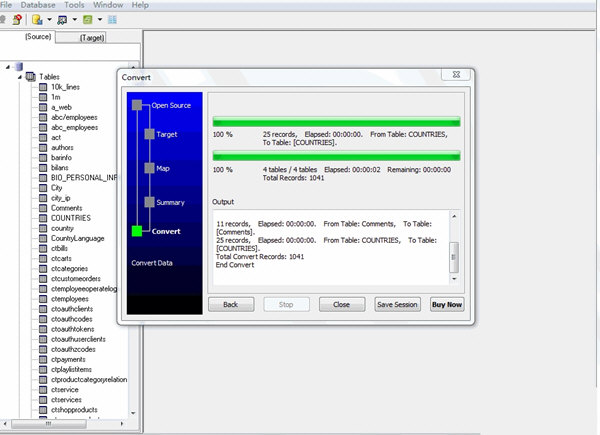This screenshot has height=435, width=600.
Task: Close the Convert dialog with X button
Action: 456,75
